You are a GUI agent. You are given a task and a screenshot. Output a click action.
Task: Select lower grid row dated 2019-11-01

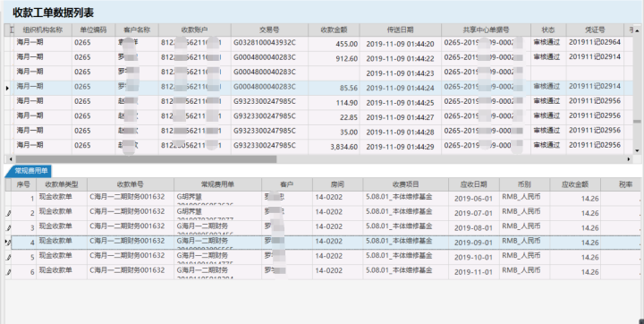tap(325, 272)
